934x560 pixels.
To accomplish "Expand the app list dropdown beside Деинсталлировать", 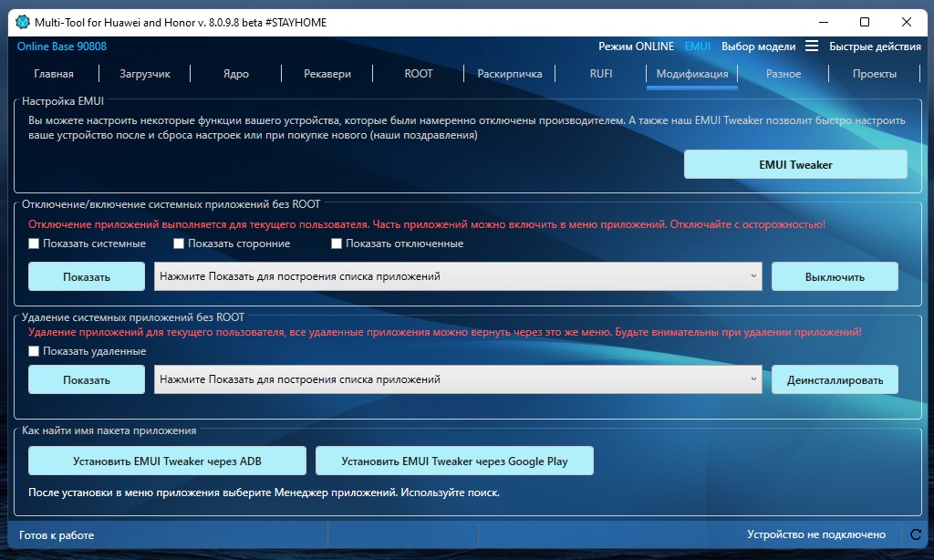I will pos(458,379).
